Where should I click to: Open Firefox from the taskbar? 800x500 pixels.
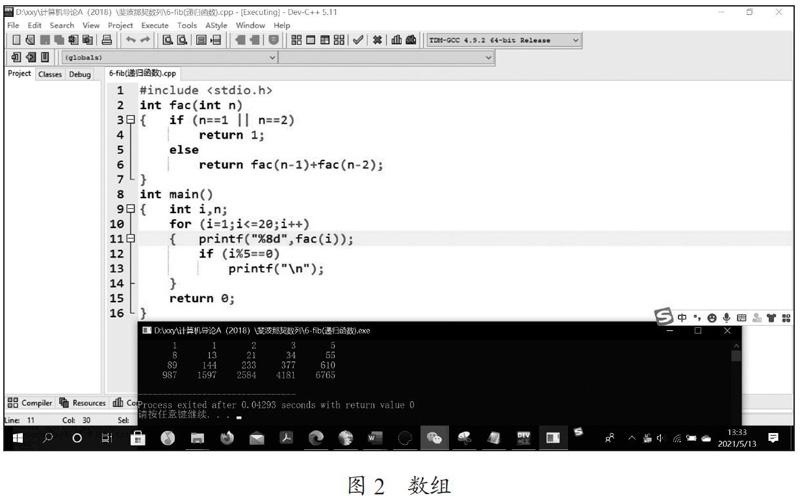pos(227,438)
